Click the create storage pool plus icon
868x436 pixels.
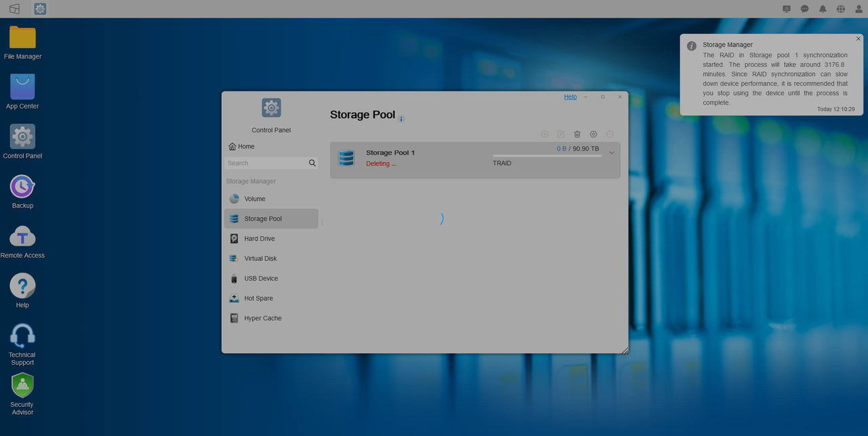tap(545, 134)
